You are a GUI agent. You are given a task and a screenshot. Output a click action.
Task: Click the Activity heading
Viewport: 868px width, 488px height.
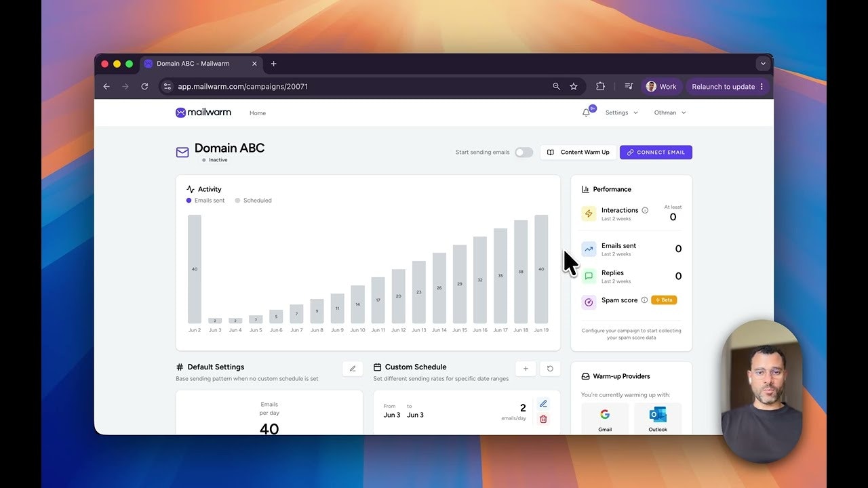tap(210, 189)
